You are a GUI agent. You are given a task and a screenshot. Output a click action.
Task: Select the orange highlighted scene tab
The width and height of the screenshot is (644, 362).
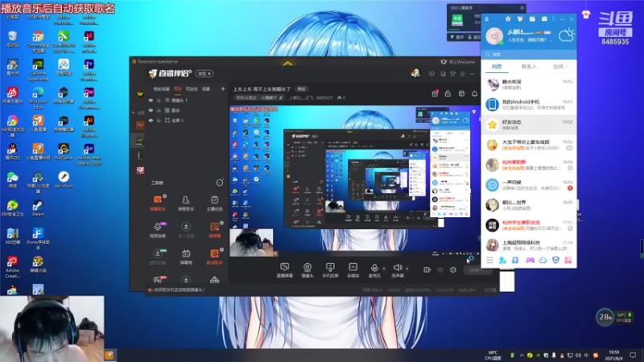(x=177, y=88)
